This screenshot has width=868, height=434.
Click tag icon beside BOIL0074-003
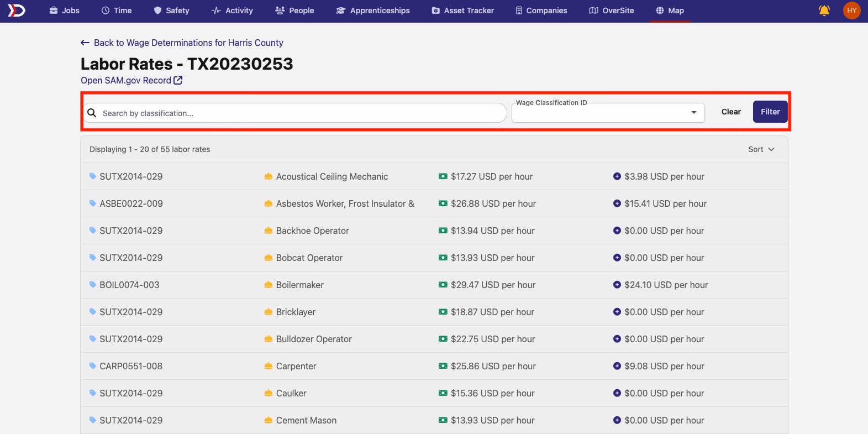pos(93,285)
